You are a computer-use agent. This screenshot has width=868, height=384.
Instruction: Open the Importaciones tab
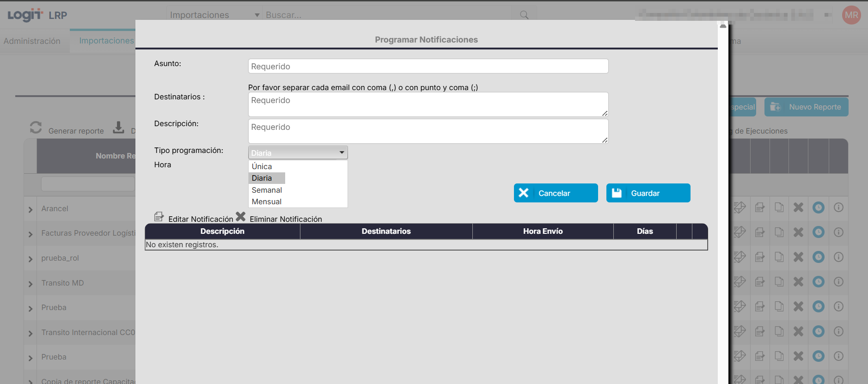click(106, 41)
